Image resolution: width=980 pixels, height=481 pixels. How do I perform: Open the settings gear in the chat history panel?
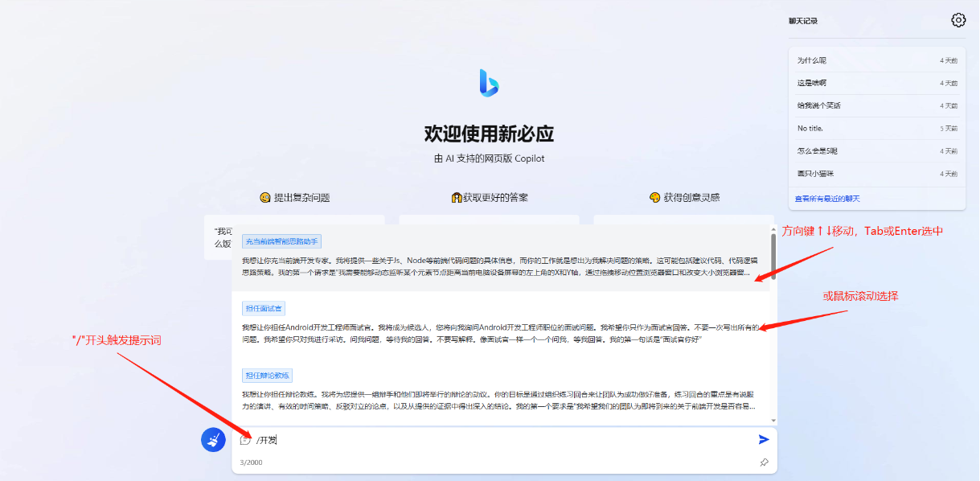[957, 18]
